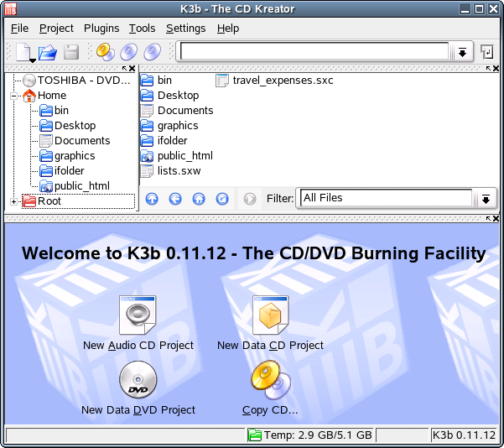The image size is (504, 448).
Task: Select Documents in the folder tree
Action: 75,141
